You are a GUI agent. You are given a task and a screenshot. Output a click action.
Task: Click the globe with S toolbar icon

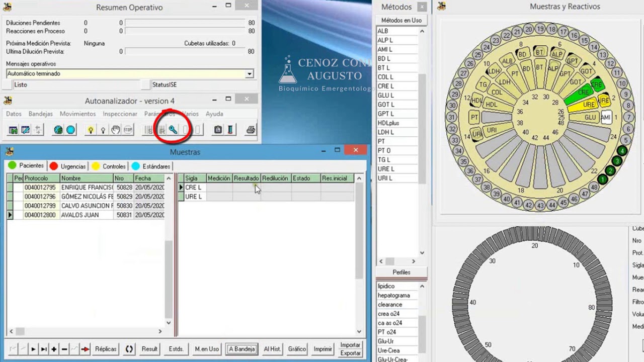click(x=58, y=130)
